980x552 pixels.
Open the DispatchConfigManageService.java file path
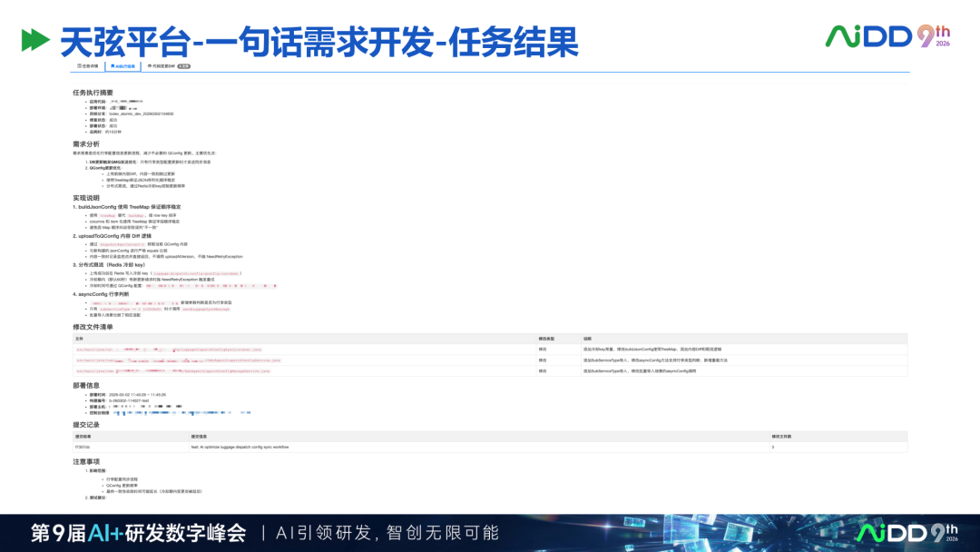click(x=173, y=370)
